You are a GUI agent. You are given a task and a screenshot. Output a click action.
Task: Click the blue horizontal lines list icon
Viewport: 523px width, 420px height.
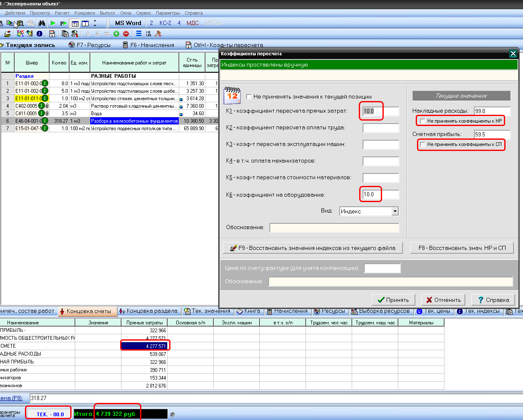(139, 34)
